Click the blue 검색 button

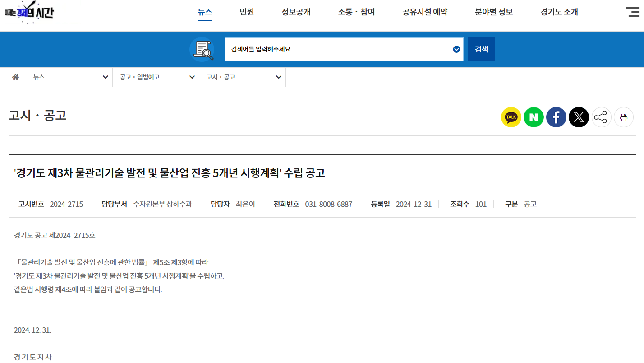click(x=481, y=49)
